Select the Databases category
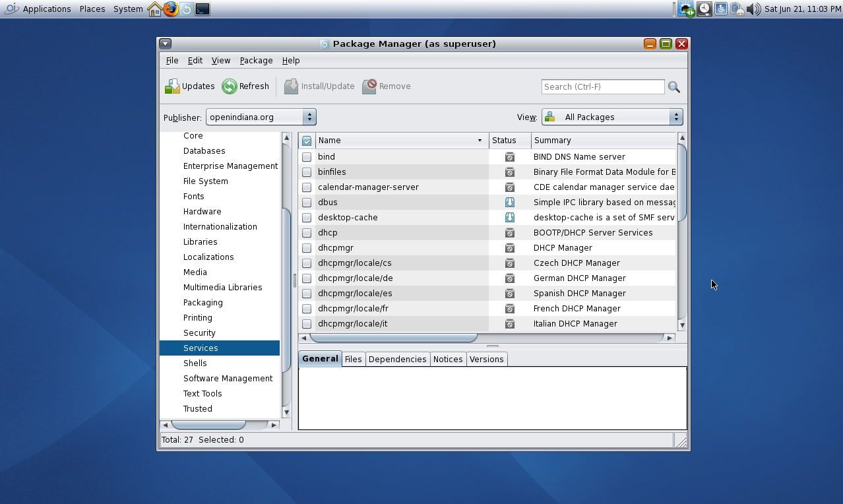Image resolution: width=843 pixels, height=504 pixels. tap(204, 151)
